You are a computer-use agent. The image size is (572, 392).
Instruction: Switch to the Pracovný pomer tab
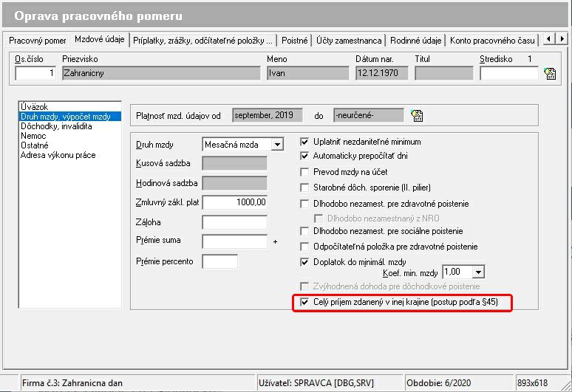[x=37, y=41]
